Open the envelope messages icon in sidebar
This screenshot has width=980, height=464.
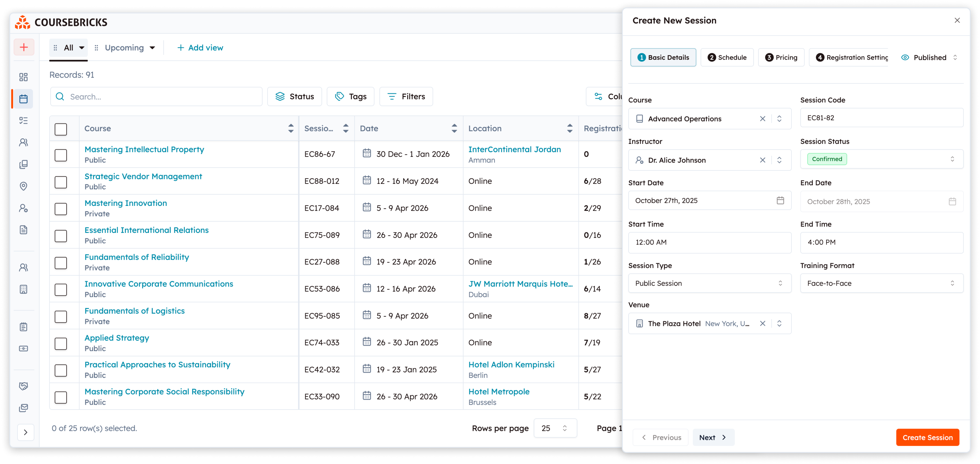(24, 407)
